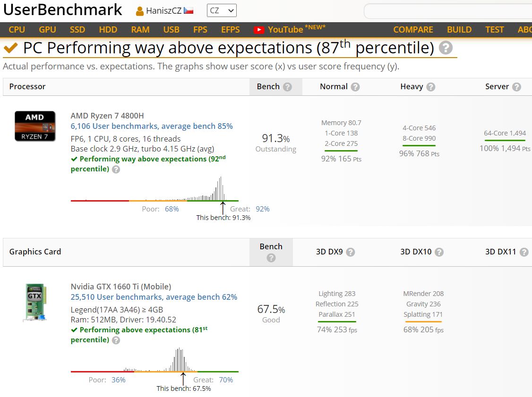
Task: Click the GTX graphics card icon
Action: 35,303
